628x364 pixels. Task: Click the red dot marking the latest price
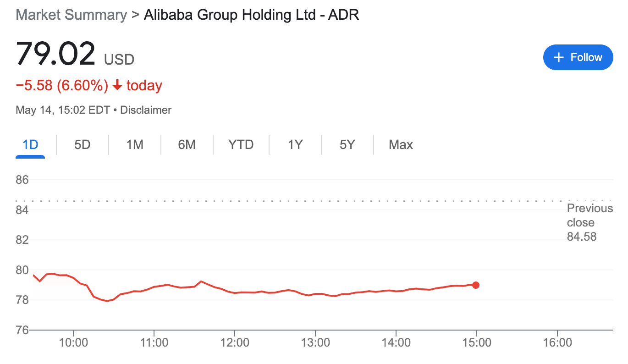(476, 285)
